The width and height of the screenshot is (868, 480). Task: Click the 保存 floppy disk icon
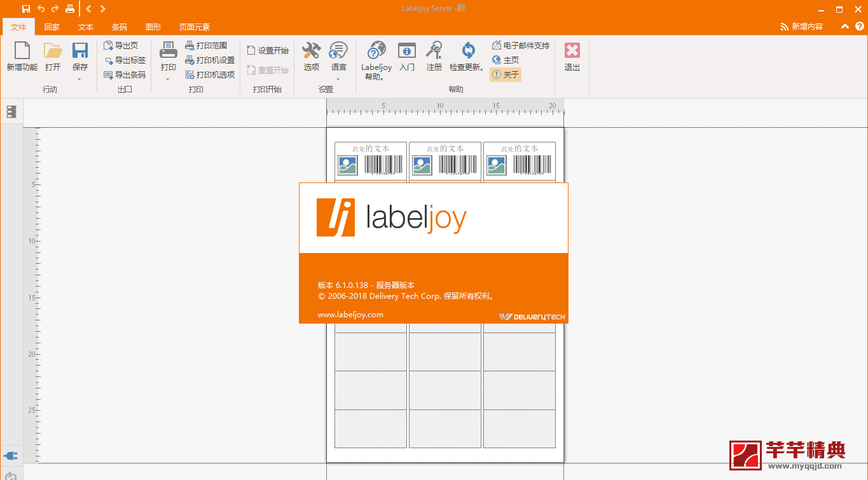80,51
